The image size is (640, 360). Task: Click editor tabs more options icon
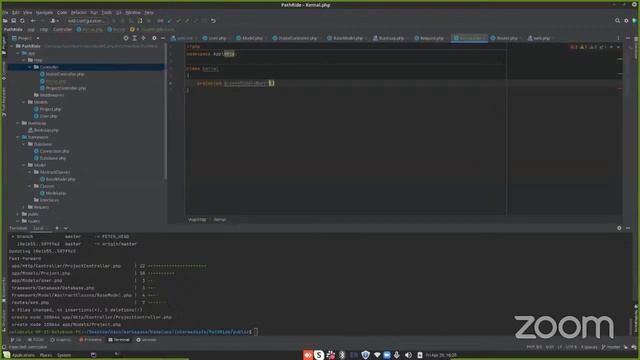[618, 38]
